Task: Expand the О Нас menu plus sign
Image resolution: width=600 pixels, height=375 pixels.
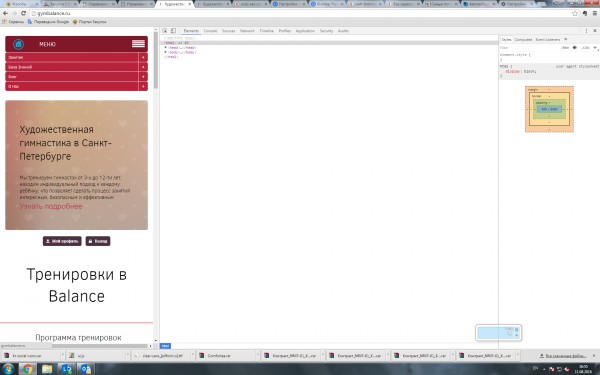Action: click(143, 86)
